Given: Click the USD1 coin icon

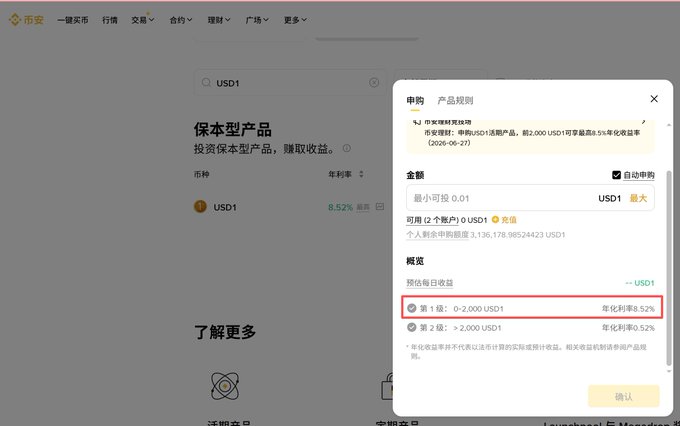Looking at the screenshot, I should [200, 207].
